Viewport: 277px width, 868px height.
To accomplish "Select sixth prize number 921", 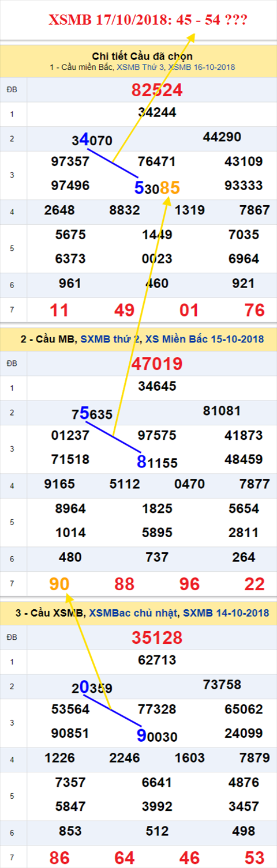I will [x=244, y=284].
